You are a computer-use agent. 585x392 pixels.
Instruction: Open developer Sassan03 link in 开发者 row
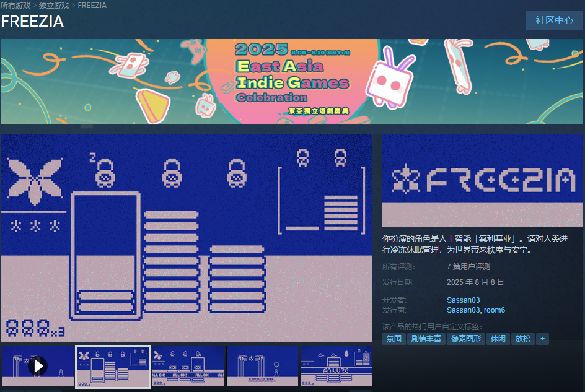[463, 300]
